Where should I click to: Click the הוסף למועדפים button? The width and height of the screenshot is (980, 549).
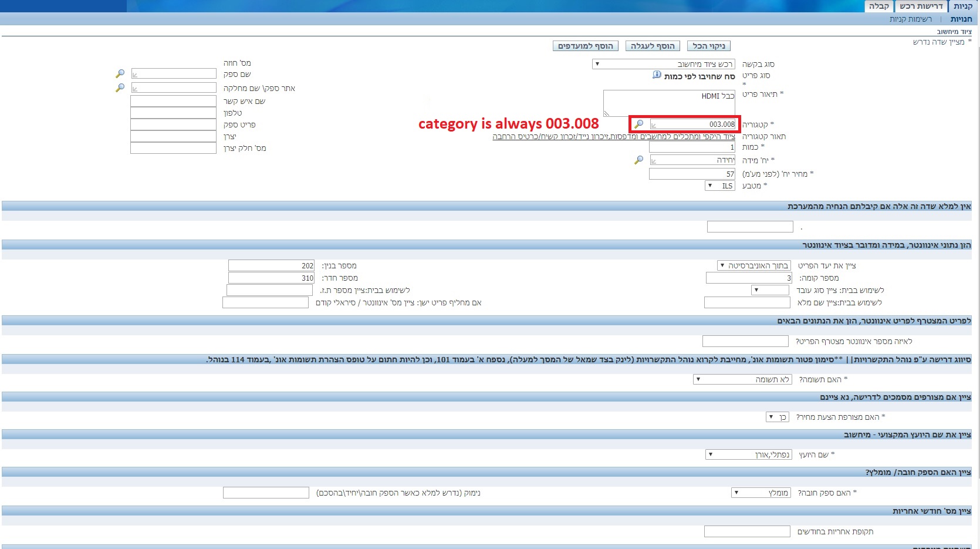coord(585,46)
